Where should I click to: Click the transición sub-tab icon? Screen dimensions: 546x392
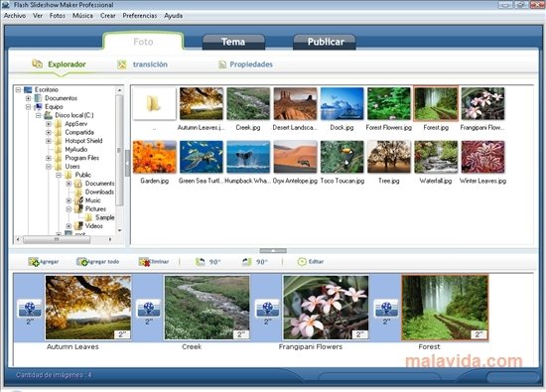tap(122, 65)
